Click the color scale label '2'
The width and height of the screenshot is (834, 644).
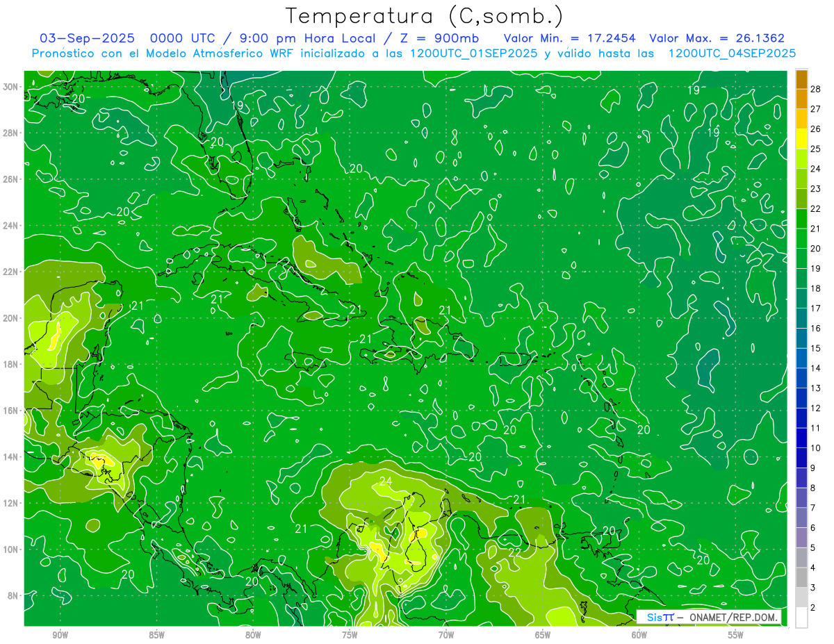[x=813, y=608]
